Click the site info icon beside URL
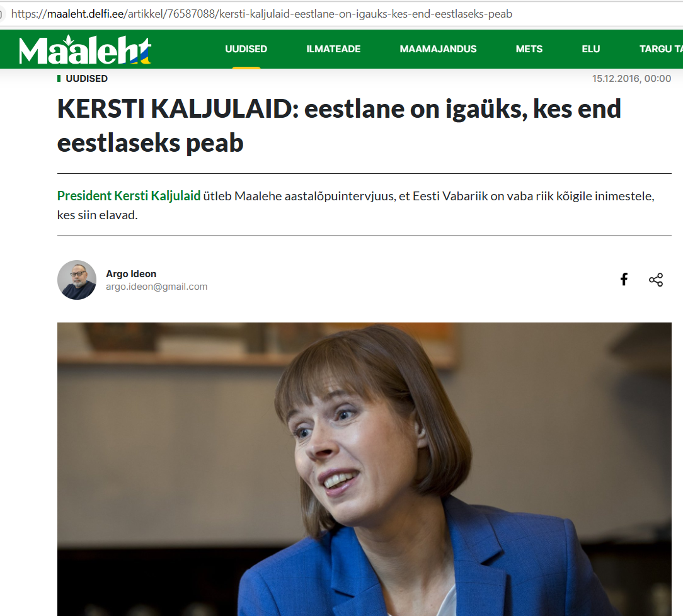 [2, 14]
